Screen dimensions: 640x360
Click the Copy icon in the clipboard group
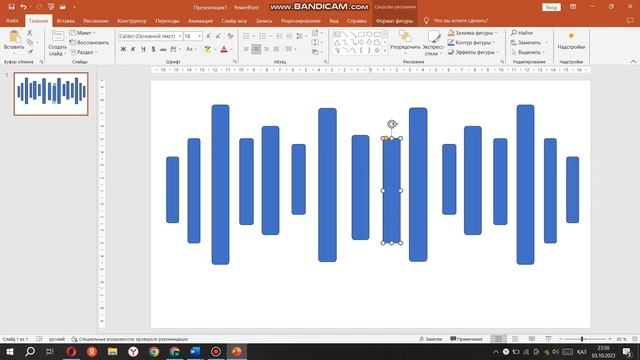[x=30, y=42]
